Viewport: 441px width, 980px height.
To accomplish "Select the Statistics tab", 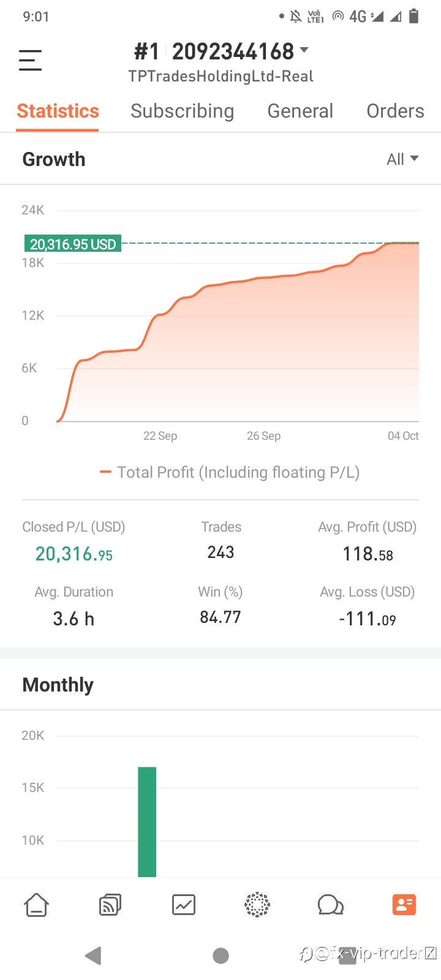I will [x=58, y=111].
